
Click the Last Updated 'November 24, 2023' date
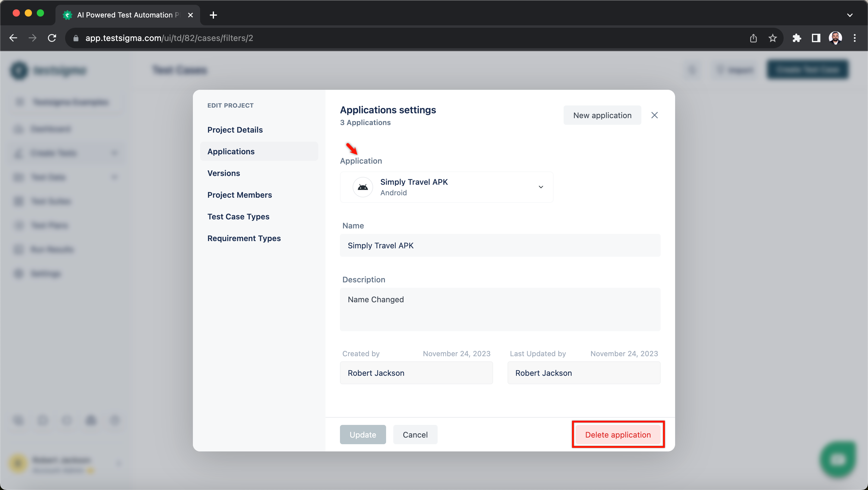pos(624,353)
